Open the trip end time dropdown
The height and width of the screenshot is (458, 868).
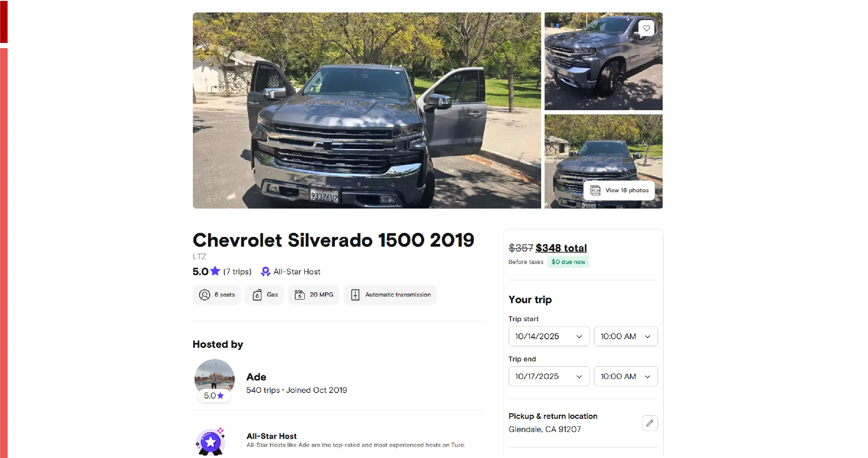pos(625,376)
